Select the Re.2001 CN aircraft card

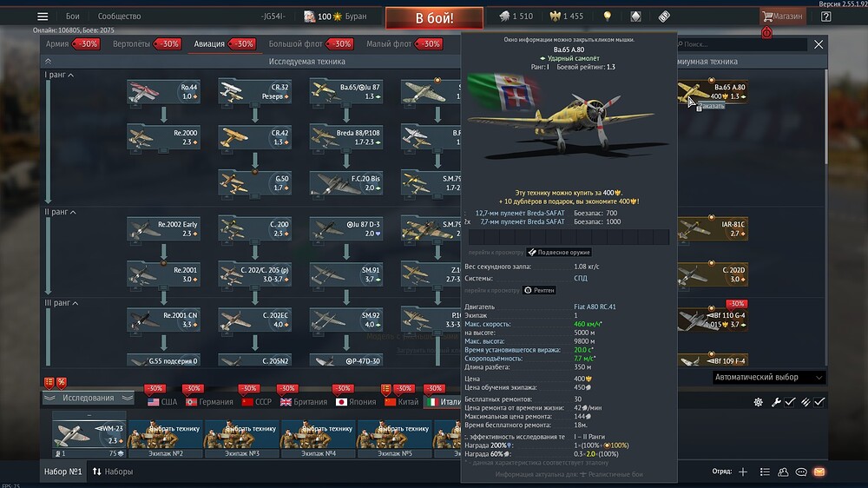(163, 320)
